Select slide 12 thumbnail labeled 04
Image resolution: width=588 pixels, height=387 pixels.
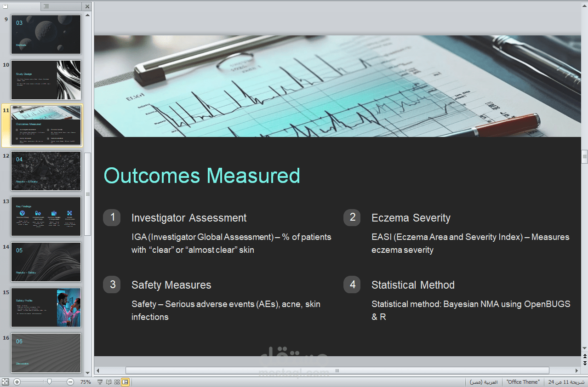click(x=46, y=171)
